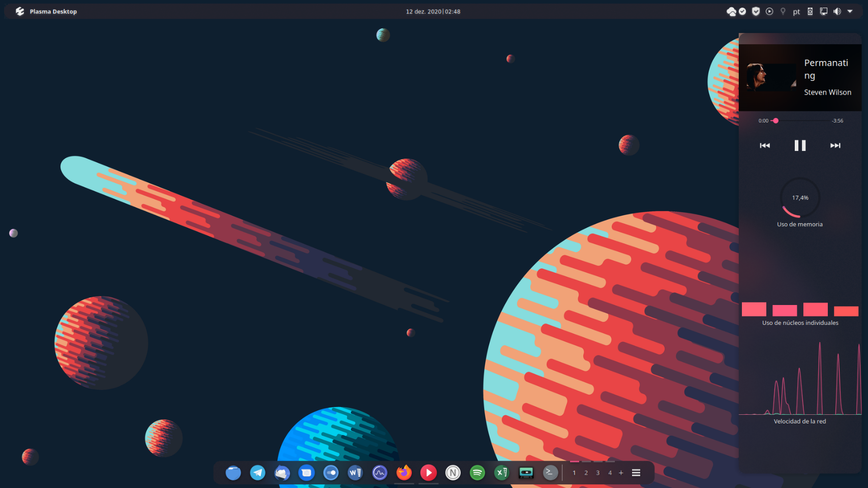Viewport: 868px width, 488px height.
Task: Launch Thunderbird mail from the dock
Action: (282, 473)
